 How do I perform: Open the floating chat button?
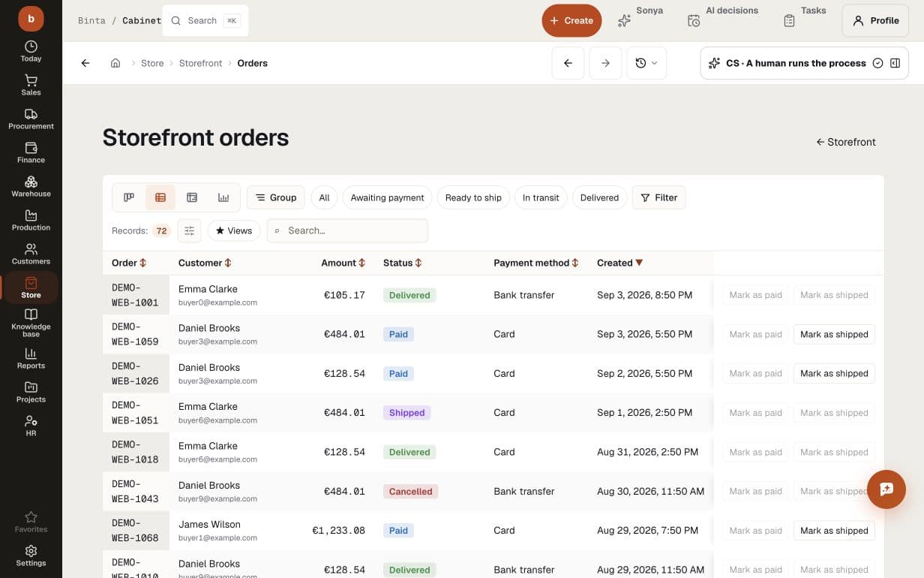click(x=886, y=489)
